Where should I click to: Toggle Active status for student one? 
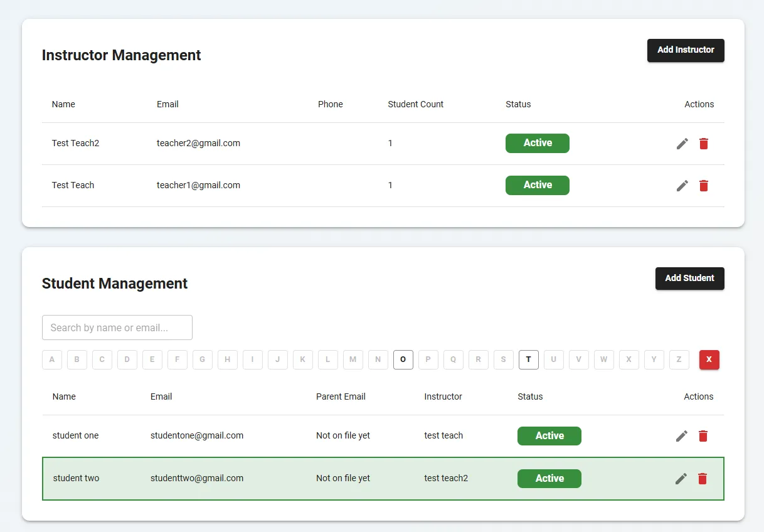549,436
